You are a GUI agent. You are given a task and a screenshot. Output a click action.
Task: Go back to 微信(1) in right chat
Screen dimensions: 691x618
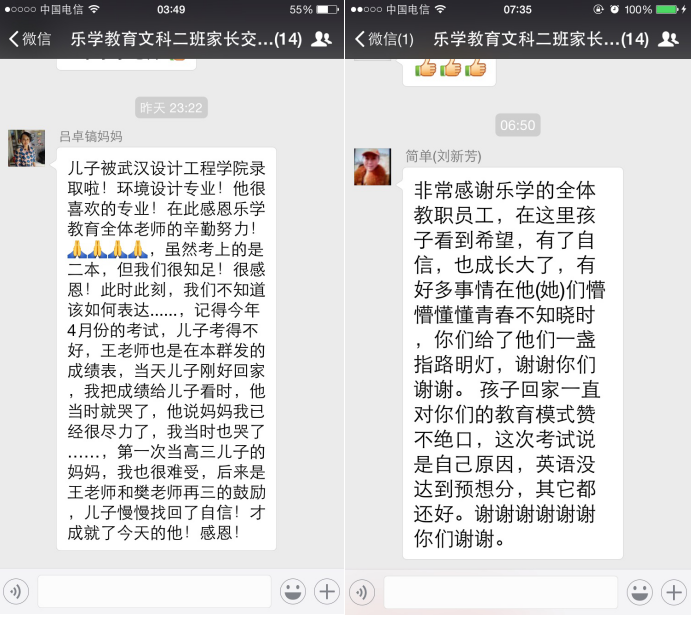[x=384, y=39]
